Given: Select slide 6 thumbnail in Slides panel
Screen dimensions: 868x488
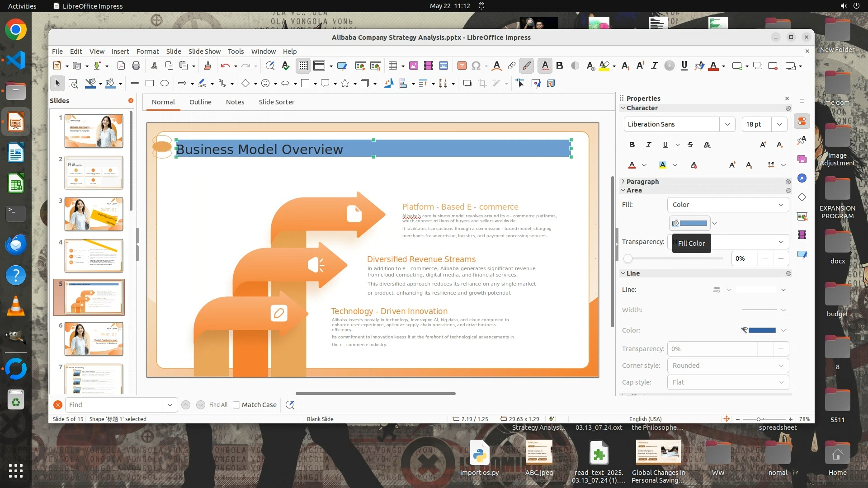Looking at the screenshot, I should [94, 339].
